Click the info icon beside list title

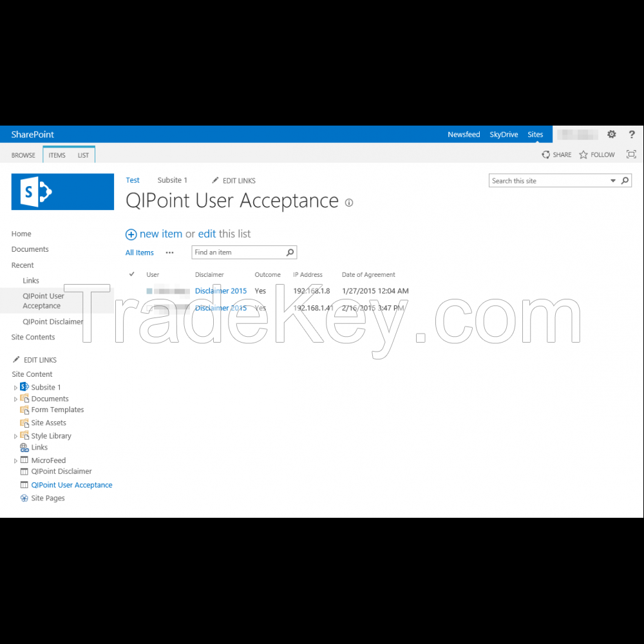pyautogui.click(x=349, y=202)
